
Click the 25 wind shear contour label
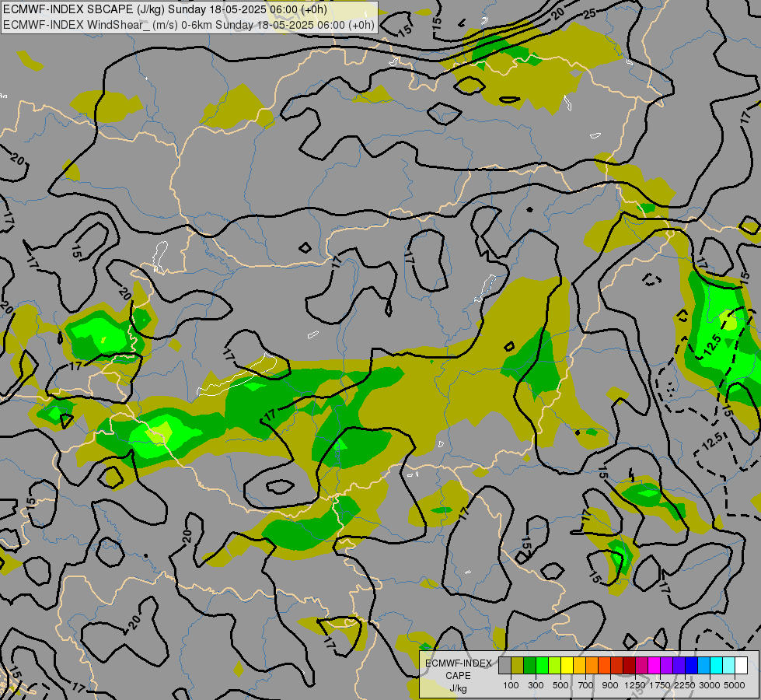click(x=589, y=14)
